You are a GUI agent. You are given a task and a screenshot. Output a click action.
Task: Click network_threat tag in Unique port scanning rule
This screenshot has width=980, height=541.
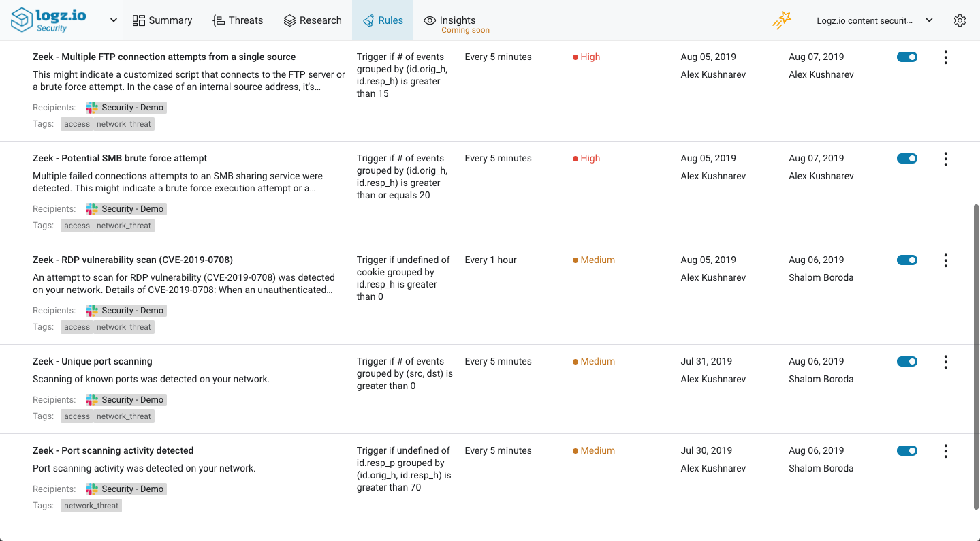(x=124, y=416)
